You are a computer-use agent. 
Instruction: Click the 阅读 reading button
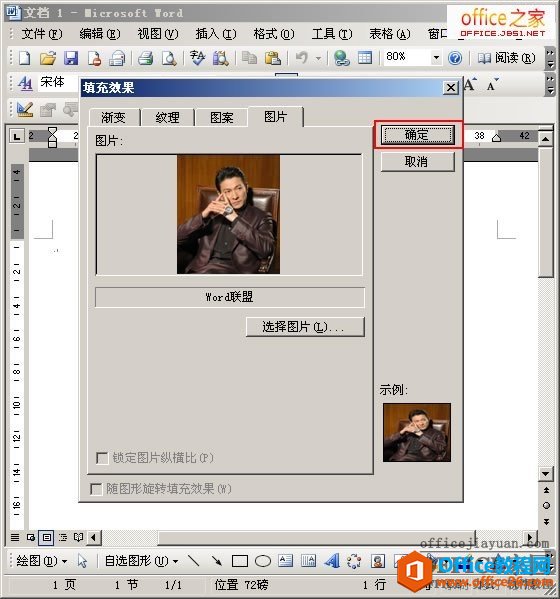pos(507,58)
